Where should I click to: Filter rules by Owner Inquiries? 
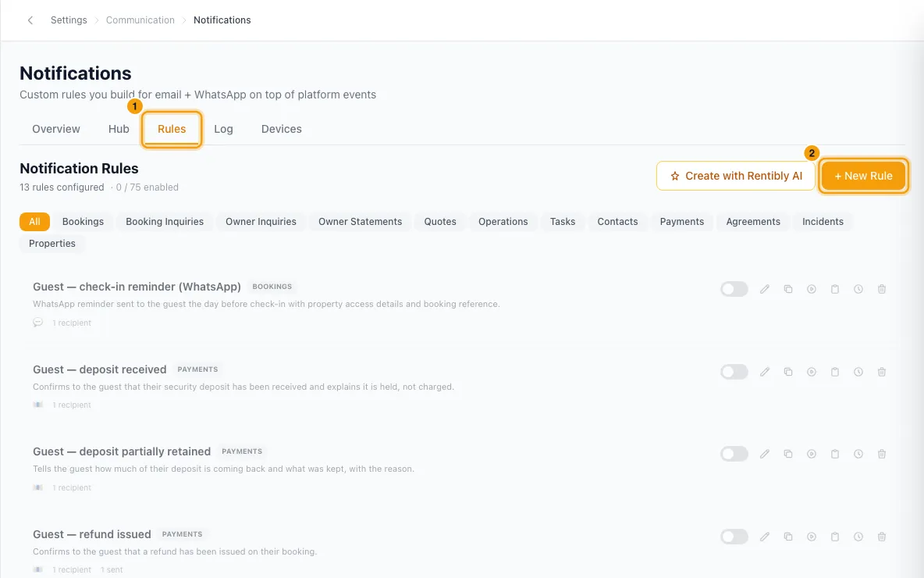point(261,222)
